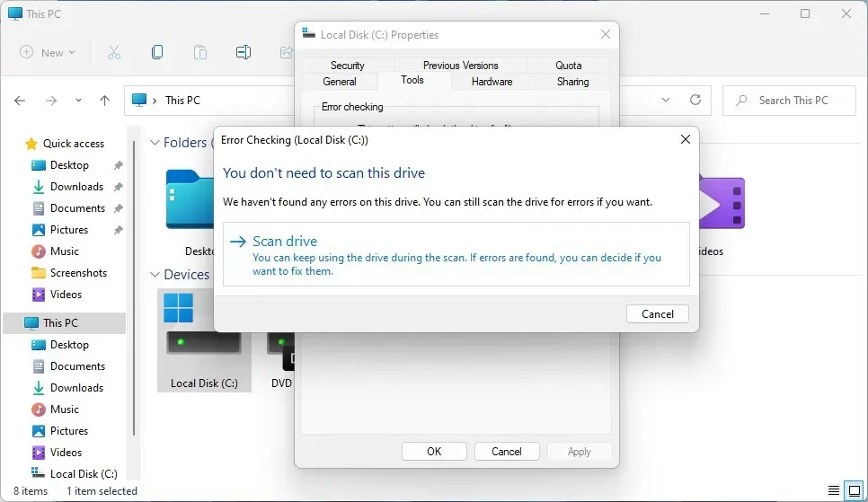
Task: Switch to details view in status bar
Action: [835, 490]
